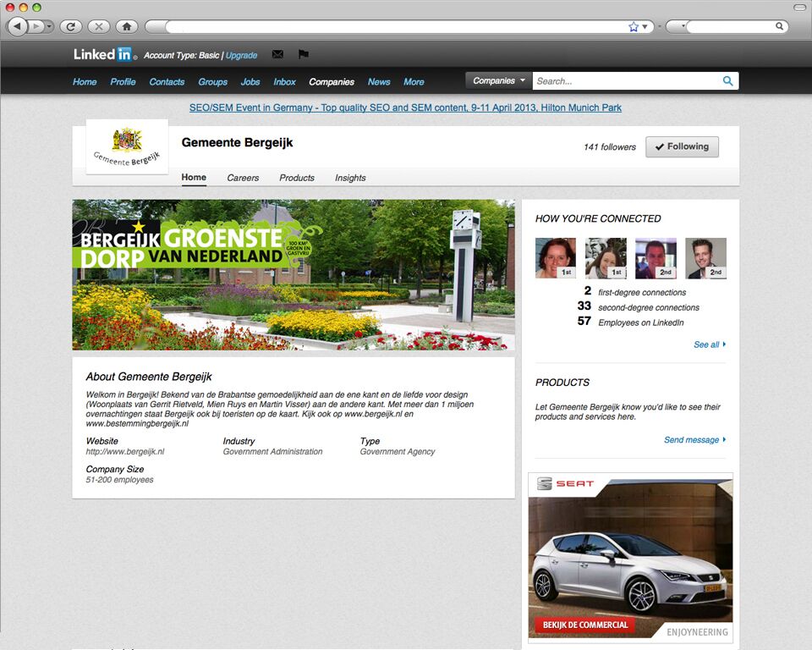This screenshot has height=650, width=812.
Task: Click the browser search magnifier icon
Action: [779, 26]
